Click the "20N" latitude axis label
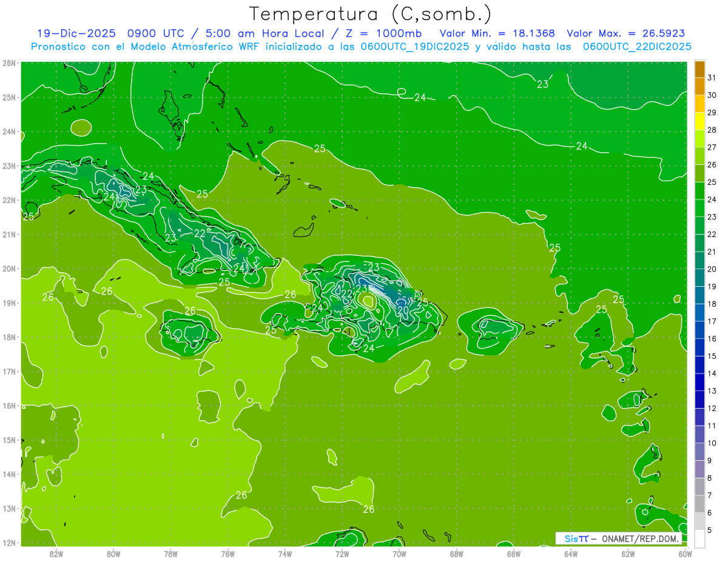The height and width of the screenshot is (562, 728). [x=9, y=269]
